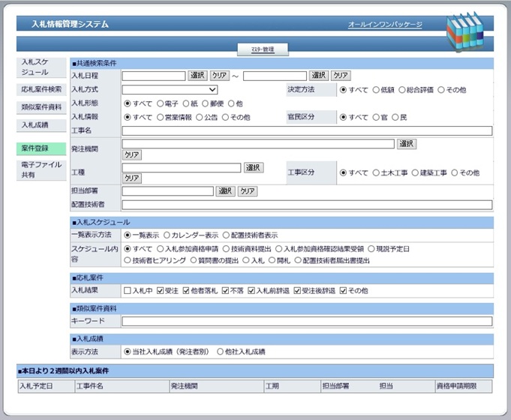The height and width of the screenshot is (420, 511).
Task: Focus the キーワード input field
Action: click(307, 321)
